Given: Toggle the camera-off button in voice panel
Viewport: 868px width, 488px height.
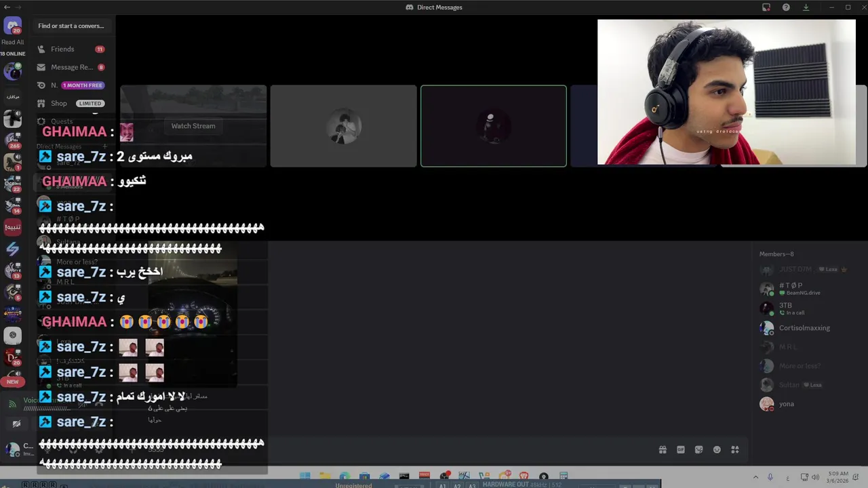Looking at the screenshot, I should click(x=16, y=424).
